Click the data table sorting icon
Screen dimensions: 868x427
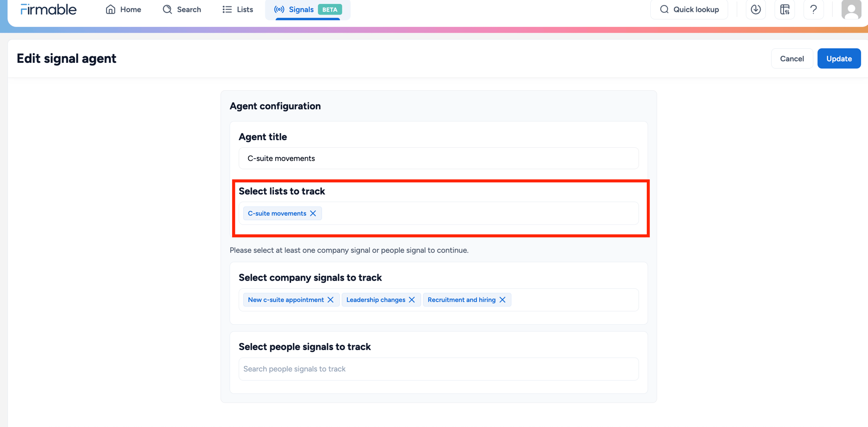pos(784,9)
